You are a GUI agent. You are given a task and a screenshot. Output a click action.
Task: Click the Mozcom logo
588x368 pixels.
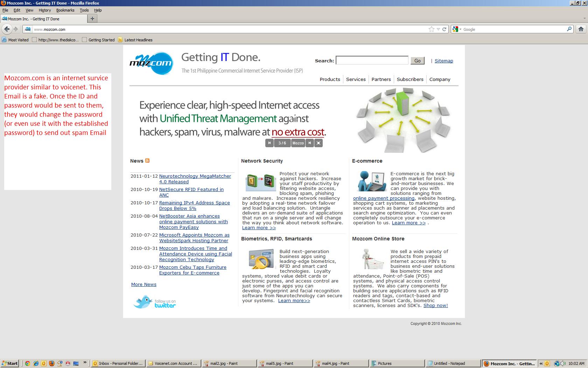click(x=151, y=63)
